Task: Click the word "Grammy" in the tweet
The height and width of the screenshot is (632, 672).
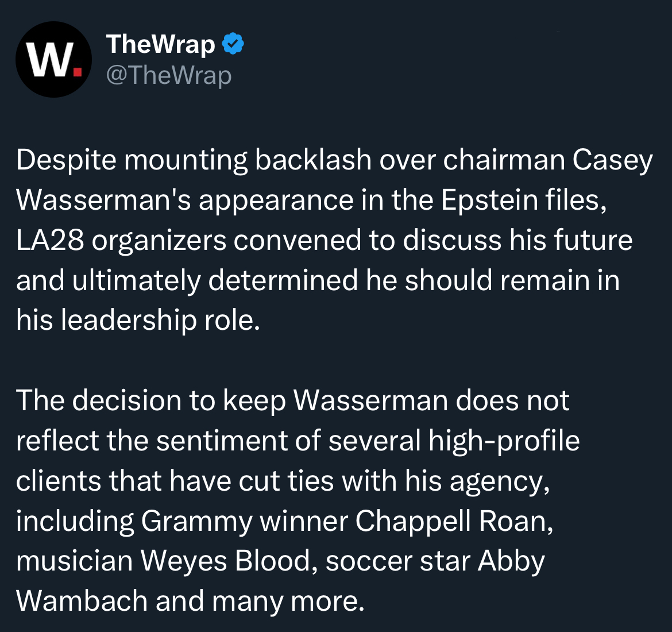Action: tap(196, 521)
